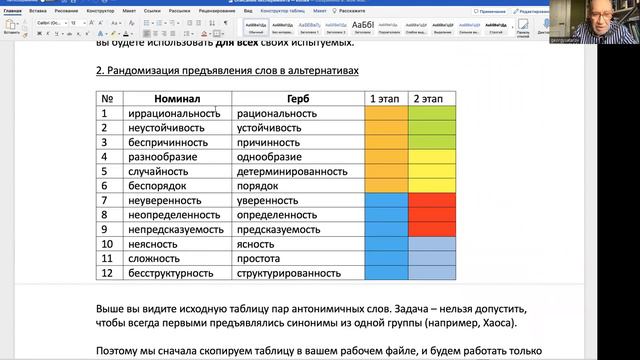Screen dimensions: 640x360
Task: Click the Примечания comments button
Action: [x=490, y=11]
